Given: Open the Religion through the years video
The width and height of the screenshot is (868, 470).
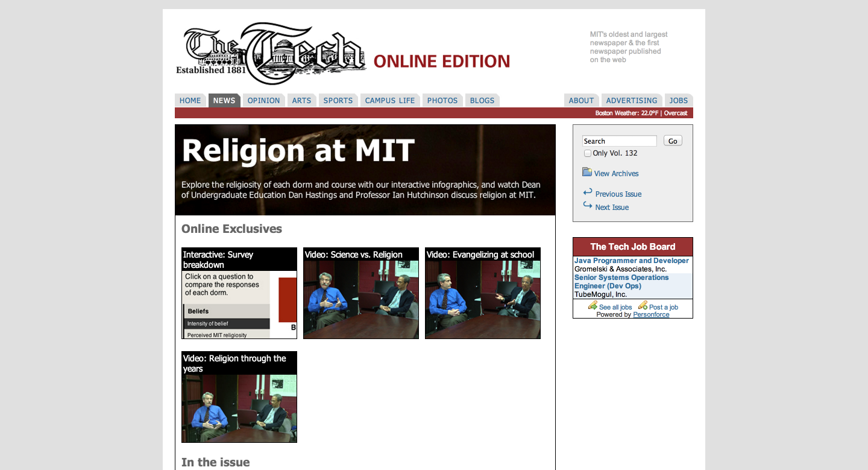Looking at the screenshot, I should pos(239,397).
